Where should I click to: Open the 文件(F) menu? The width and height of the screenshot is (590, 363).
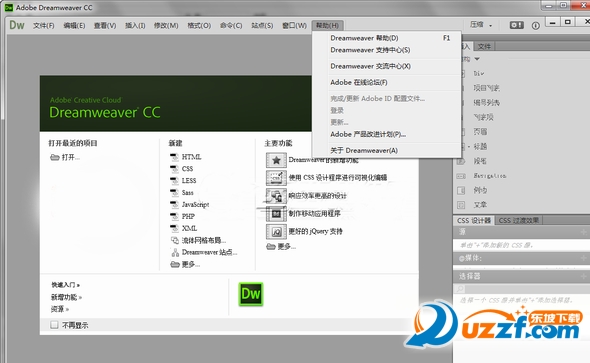coord(44,26)
